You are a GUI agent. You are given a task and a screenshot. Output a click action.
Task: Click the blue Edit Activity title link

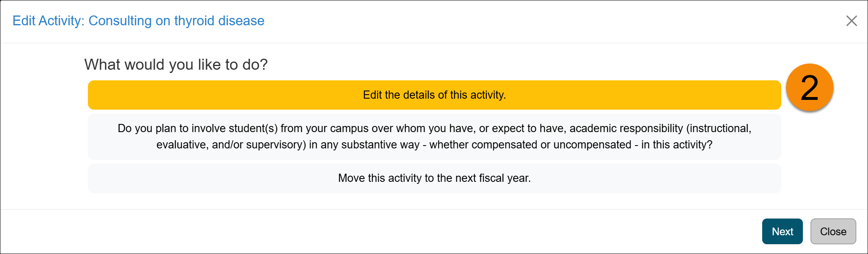point(138,20)
